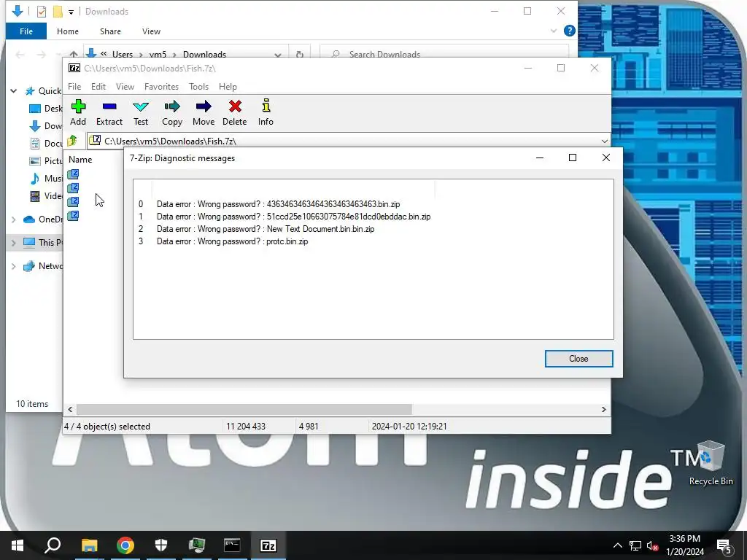The image size is (747, 560).
Task: Select the second archive file icon in list
Action: click(73, 188)
